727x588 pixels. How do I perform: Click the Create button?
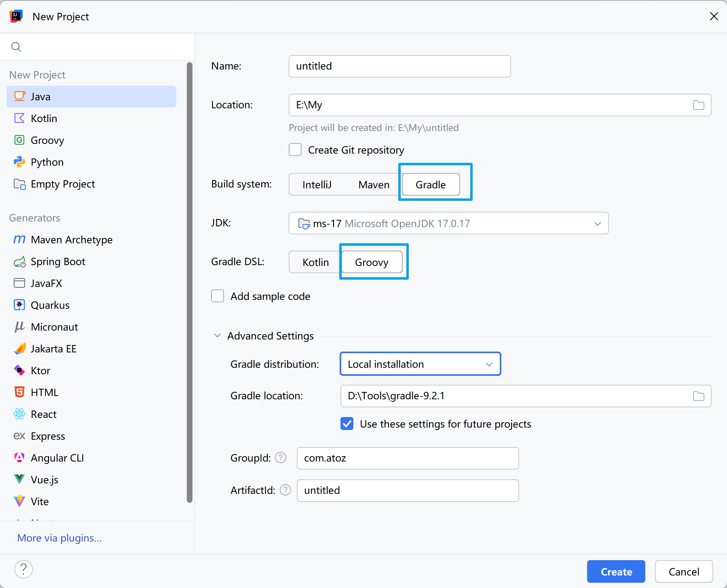click(616, 571)
